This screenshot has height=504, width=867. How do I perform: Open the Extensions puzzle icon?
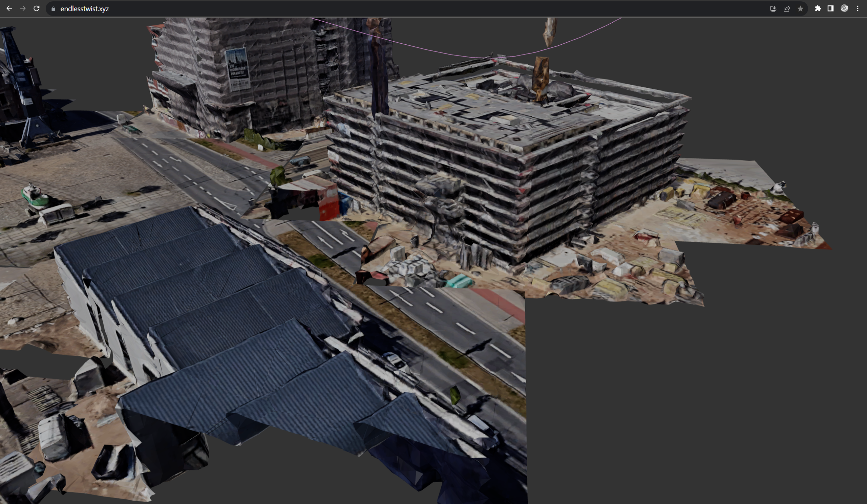818,8
